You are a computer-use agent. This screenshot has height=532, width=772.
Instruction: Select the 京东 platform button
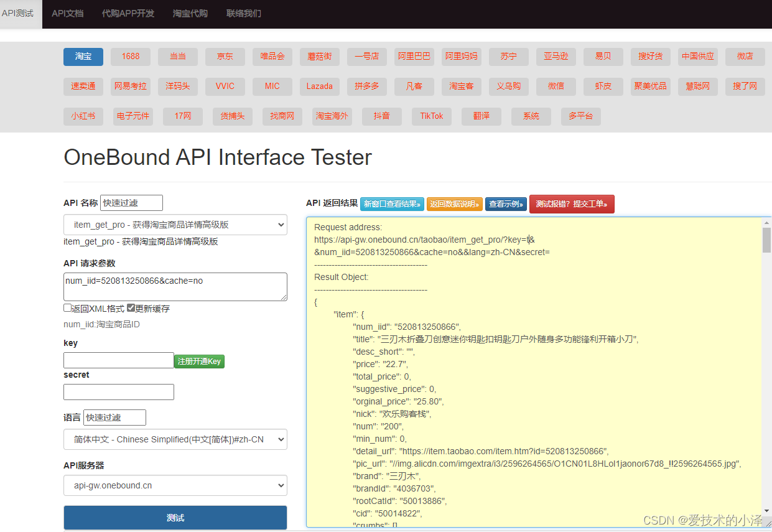pyautogui.click(x=225, y=57)
